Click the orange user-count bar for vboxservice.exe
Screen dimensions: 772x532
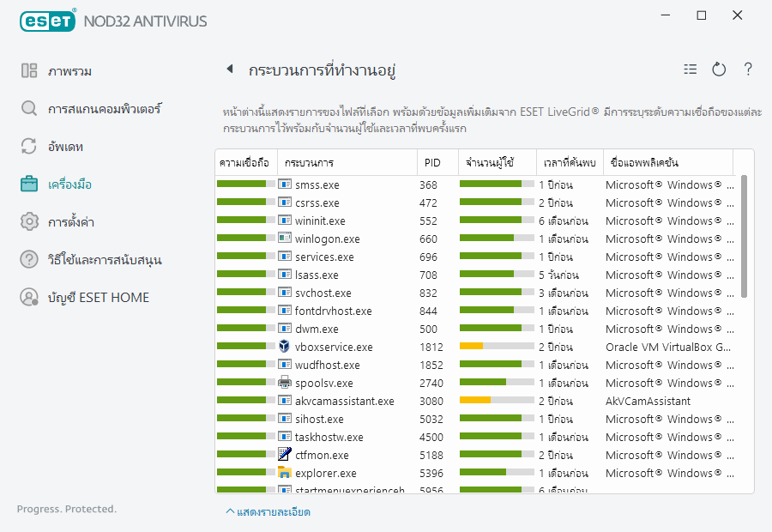tap(471, 348)
